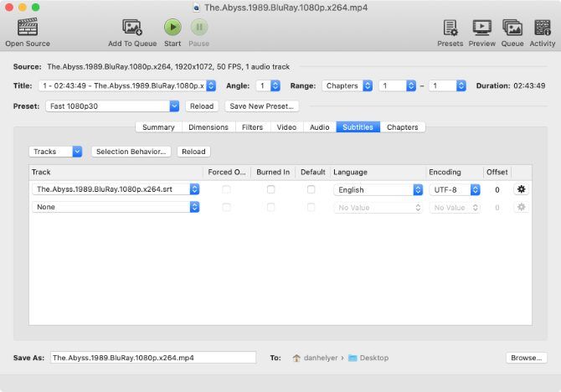Click the Duration value 02:43:49
561x392 pixels.
click(x=529, y=86)
